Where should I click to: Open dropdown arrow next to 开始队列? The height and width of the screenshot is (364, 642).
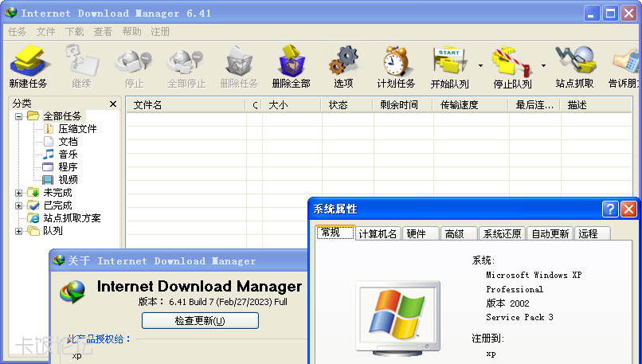tap(480, 65)
